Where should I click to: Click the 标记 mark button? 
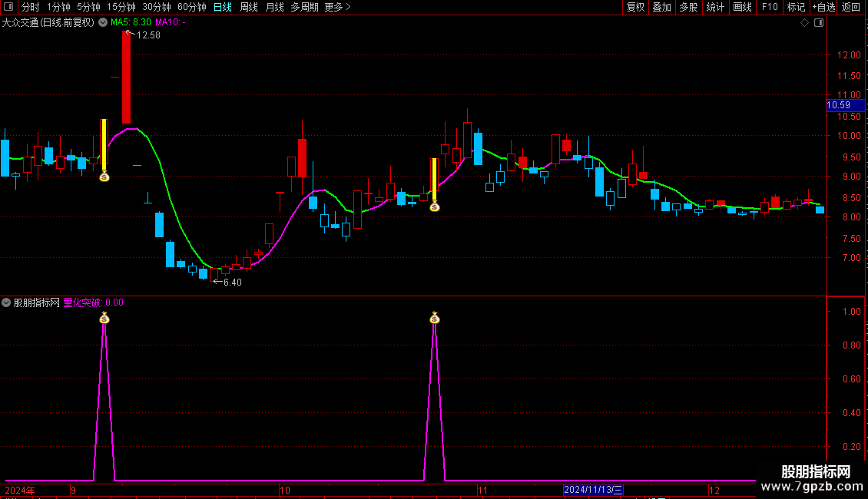click(x=796, y=7)
